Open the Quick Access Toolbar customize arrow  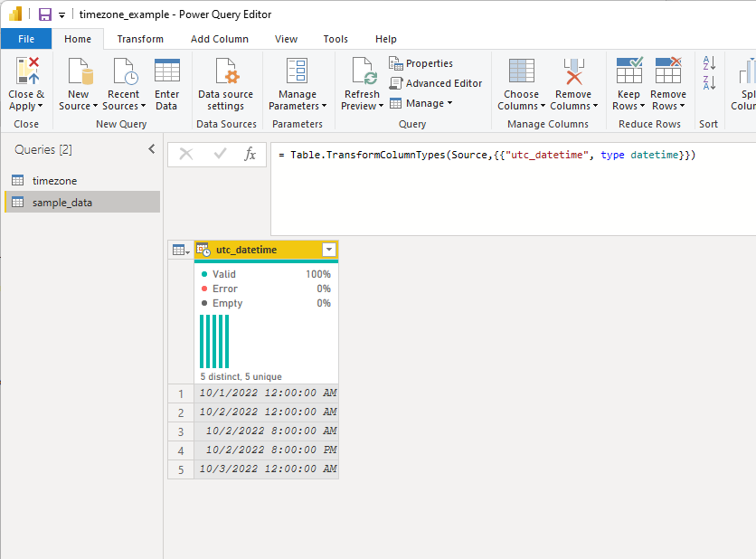coord(61,15)
